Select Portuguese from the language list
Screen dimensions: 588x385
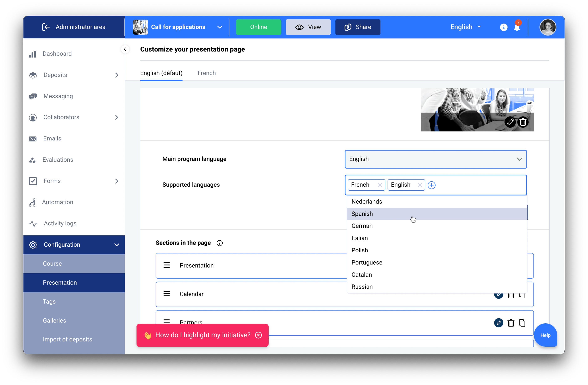click(437, 262)
